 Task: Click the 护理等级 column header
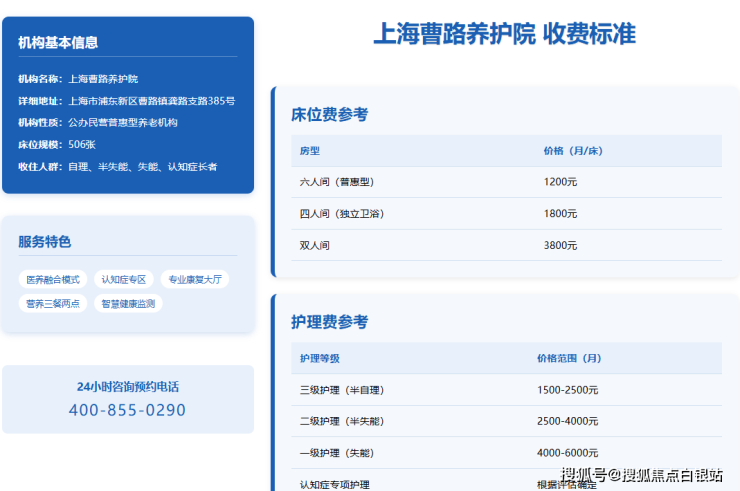[320, 358]
